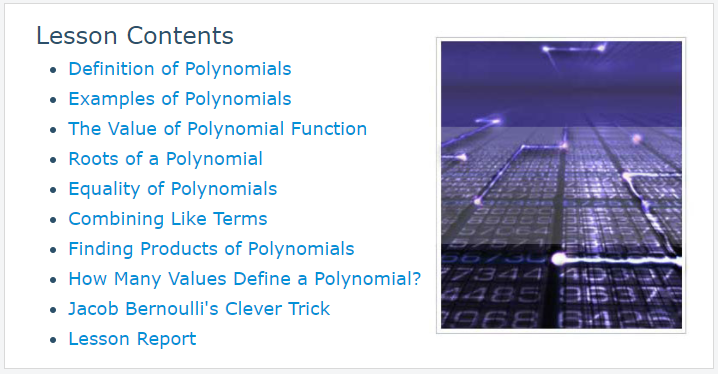
Task: View the Lesson Report link
Action: tap(132, 339)
